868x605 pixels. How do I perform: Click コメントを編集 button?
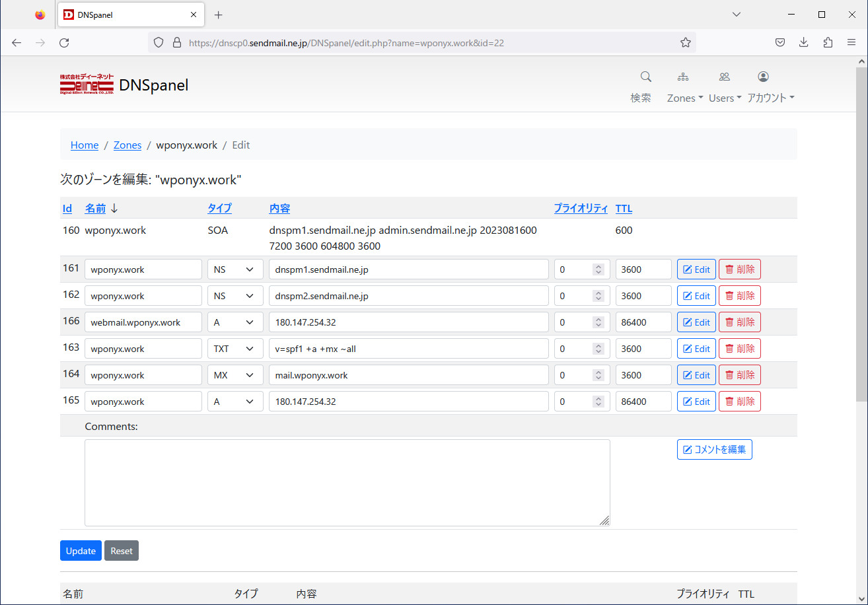[x=715, y=450]
